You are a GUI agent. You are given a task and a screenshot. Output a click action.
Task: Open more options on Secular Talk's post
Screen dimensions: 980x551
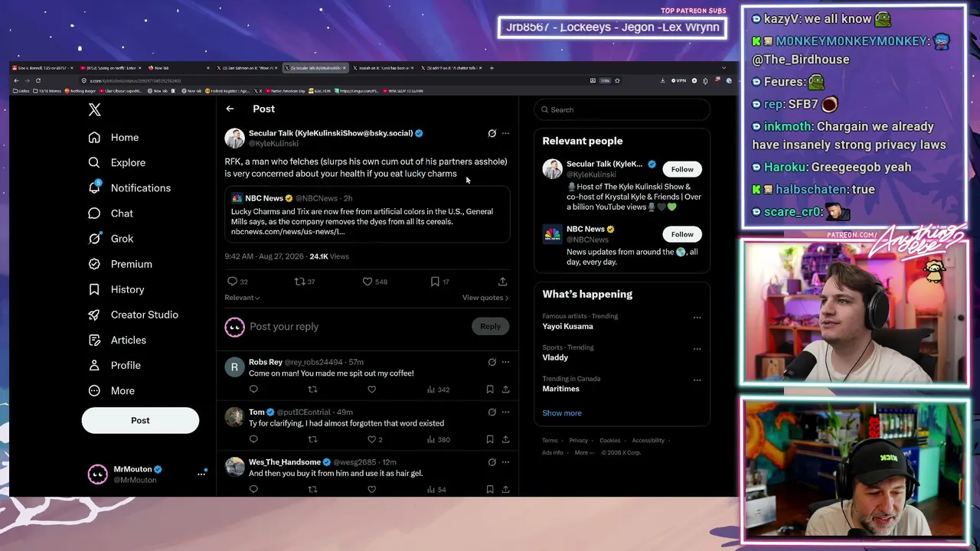(505, 133)
